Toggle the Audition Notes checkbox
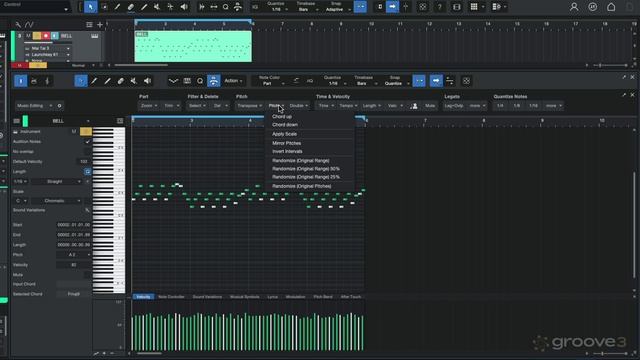 (87, 142)
